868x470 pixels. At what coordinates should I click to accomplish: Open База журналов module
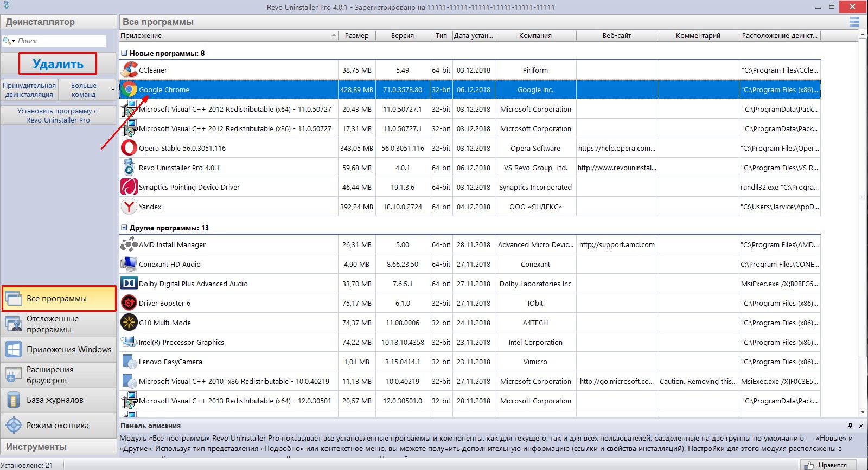[59, 400]
